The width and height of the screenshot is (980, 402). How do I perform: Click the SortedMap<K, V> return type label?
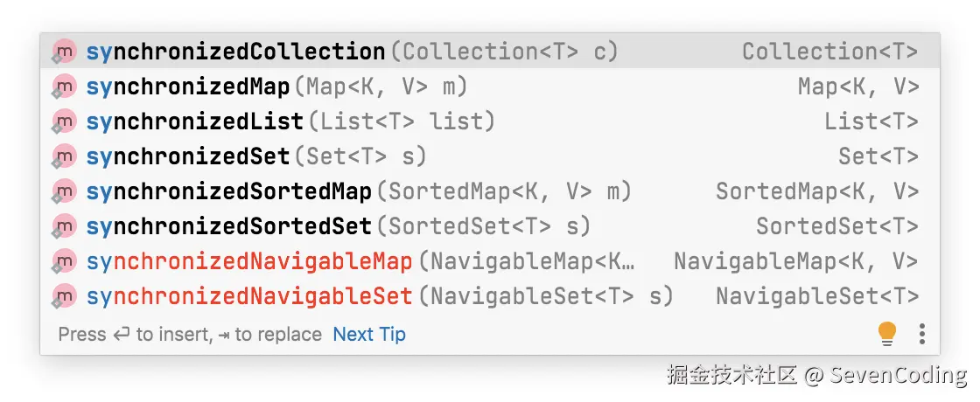[817, 191]
